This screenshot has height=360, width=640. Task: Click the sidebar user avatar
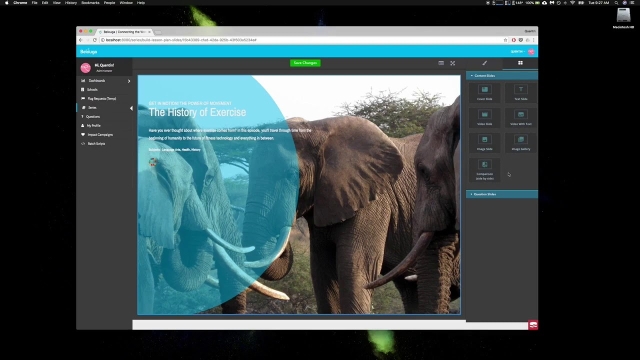[x=85, y=68]
